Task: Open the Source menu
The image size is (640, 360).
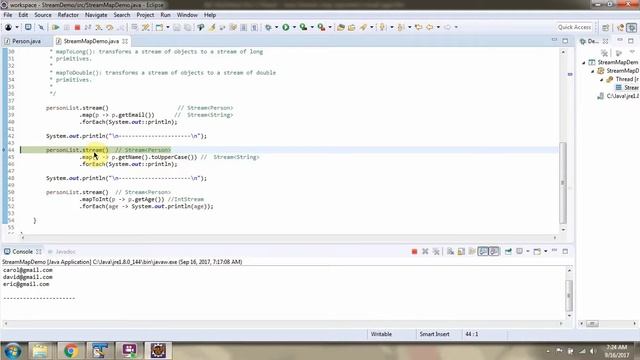Action: [43, 15]
